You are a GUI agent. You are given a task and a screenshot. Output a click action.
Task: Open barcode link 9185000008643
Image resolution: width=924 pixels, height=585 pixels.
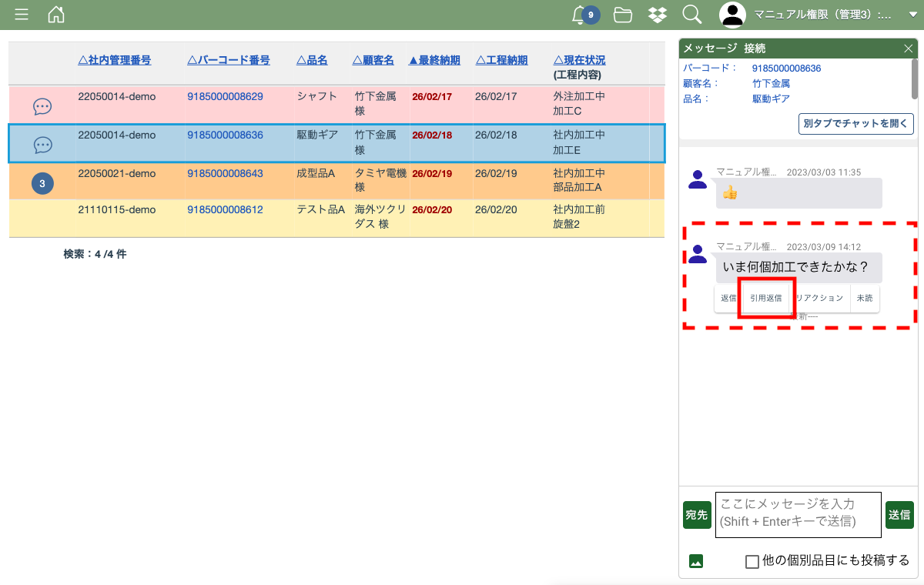[225, 174]
